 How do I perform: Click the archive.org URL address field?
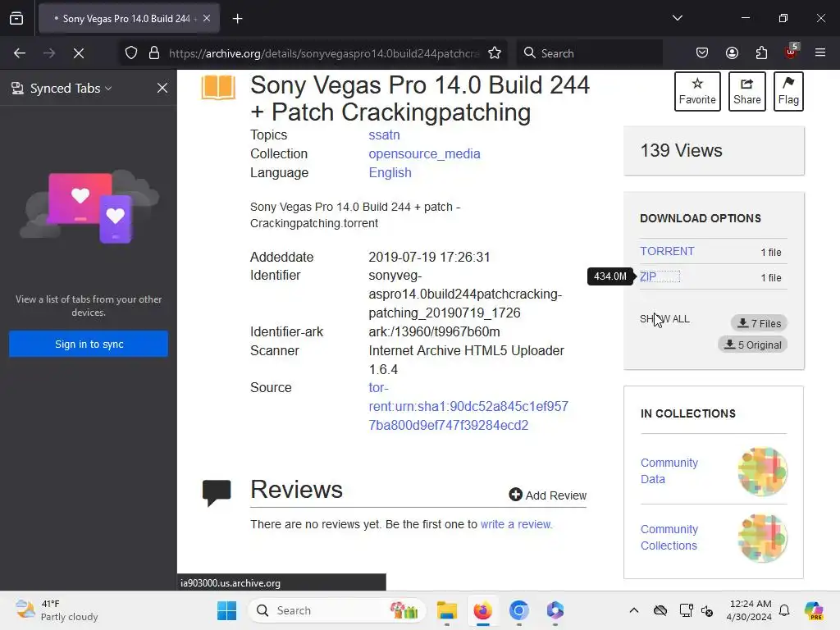tap(324, 53)
